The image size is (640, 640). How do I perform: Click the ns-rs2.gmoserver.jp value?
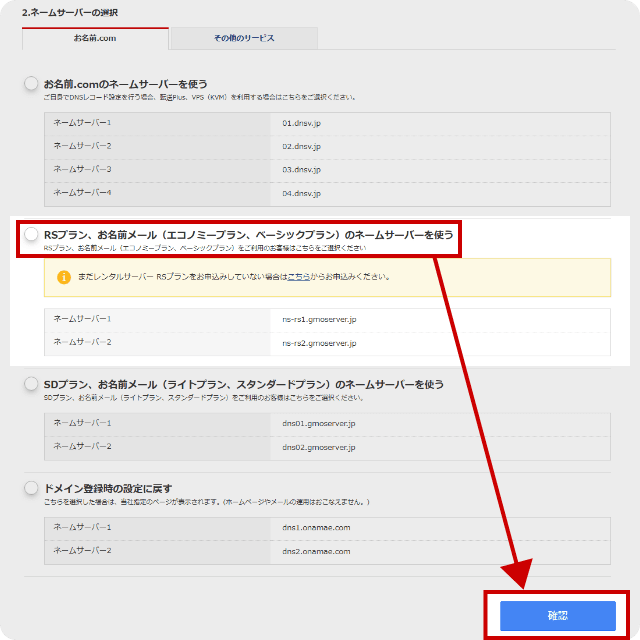click(x=319, y=343)
